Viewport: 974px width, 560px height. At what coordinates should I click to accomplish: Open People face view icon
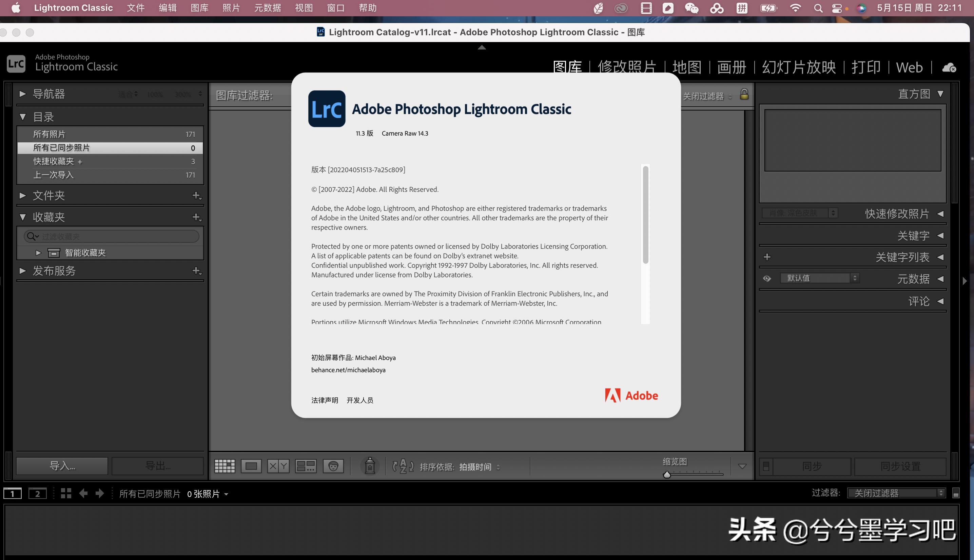click(333, 466)
